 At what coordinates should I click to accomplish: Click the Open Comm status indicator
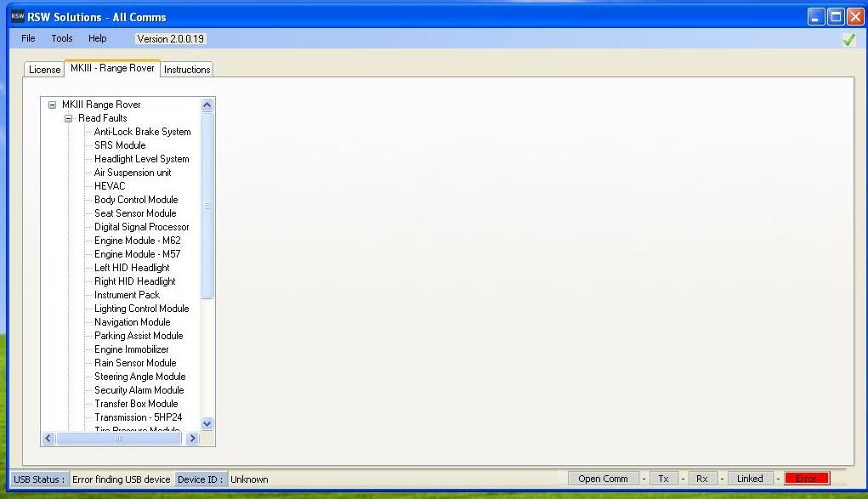point(603,479)
